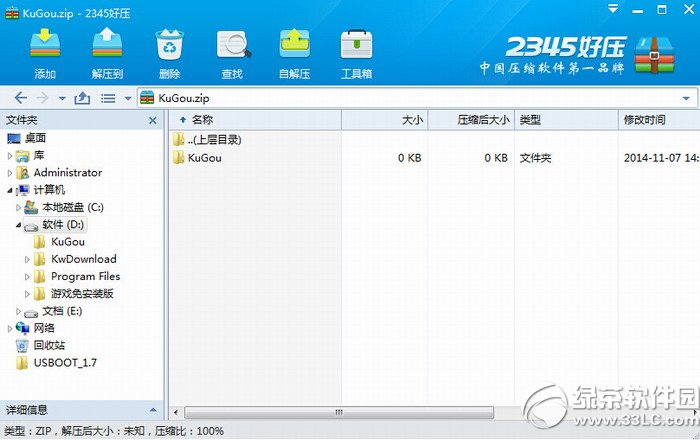The height and width of the screenshot is (440, 700).
Task: Click the 2014-11-07 modified date cell
Action: point(661,158)
